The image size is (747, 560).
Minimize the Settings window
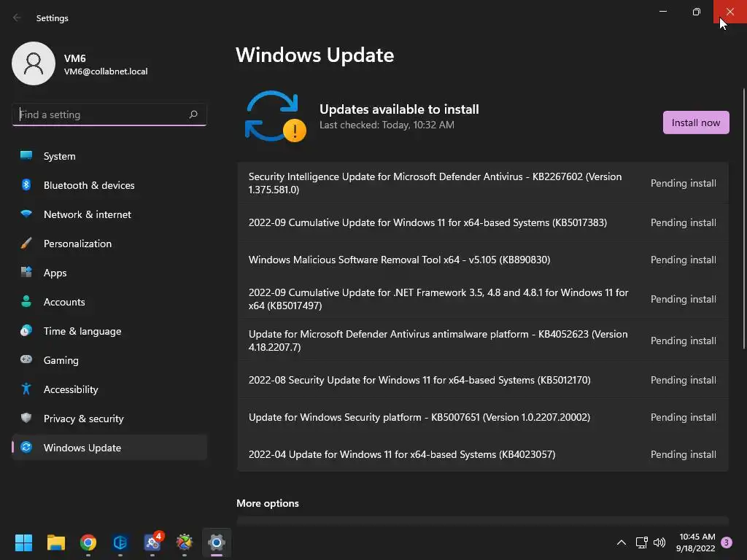(x=662, y=12)
